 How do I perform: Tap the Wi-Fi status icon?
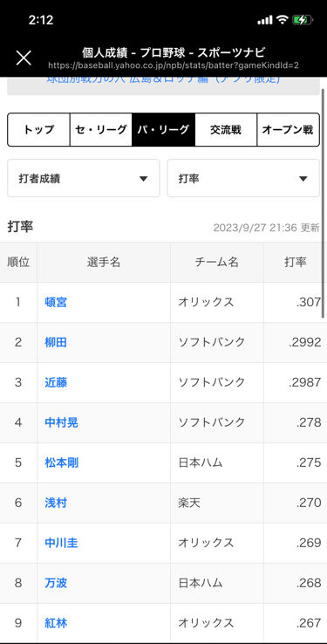pos(282,20)
